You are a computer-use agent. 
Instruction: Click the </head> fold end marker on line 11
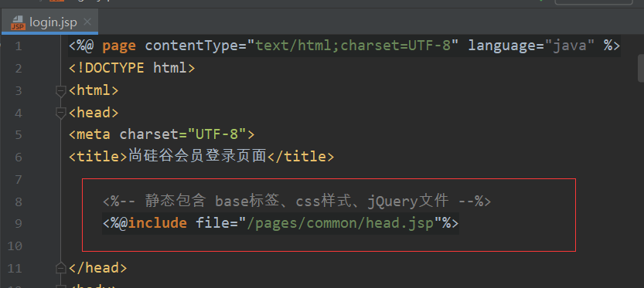click(61, 268)
